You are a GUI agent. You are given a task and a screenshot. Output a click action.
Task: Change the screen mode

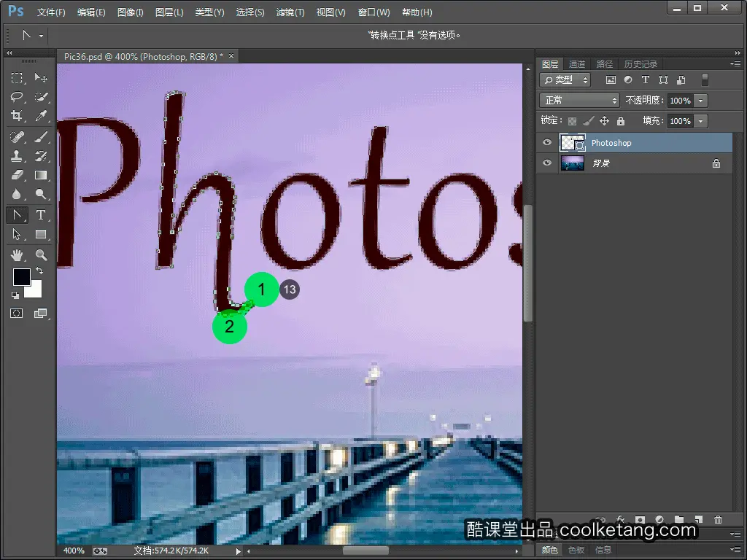click(41, 314)
